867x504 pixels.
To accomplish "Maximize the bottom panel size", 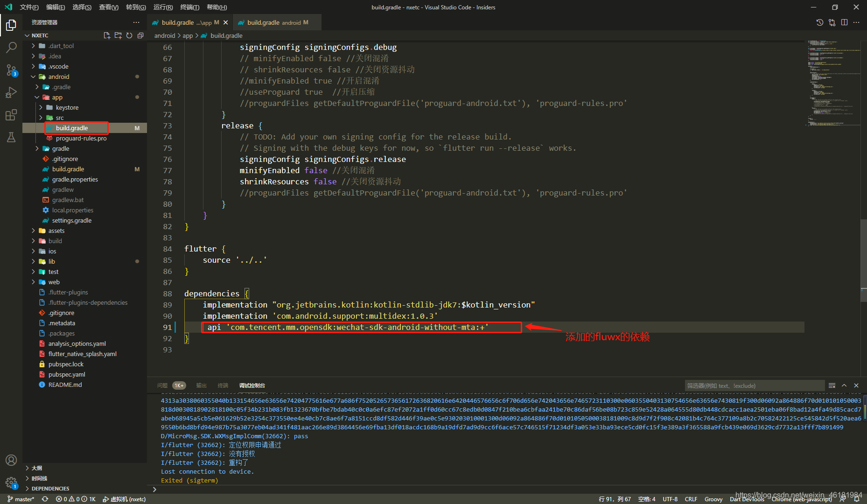I will point(844,385).
